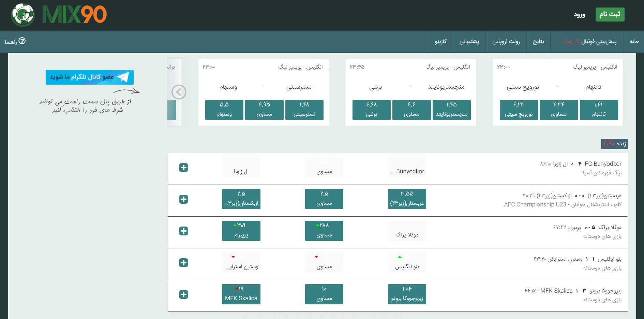Select لسترسیتی odds 1.48 button
Viewport: 644px width, 319px height.
(304, 110)
